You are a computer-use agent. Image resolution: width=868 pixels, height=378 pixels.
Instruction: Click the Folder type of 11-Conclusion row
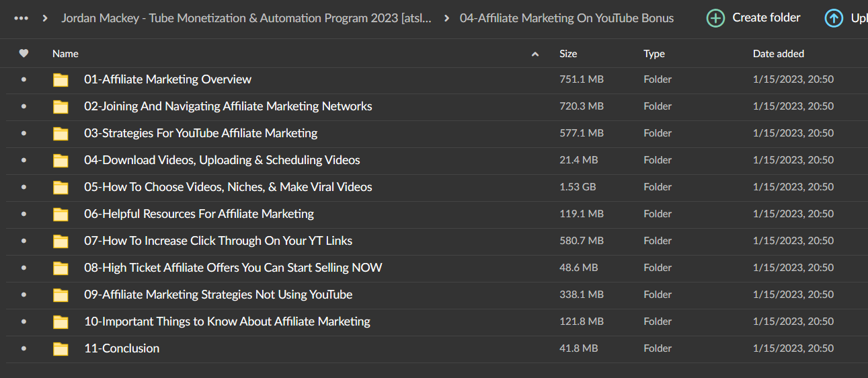click(658, 348)
